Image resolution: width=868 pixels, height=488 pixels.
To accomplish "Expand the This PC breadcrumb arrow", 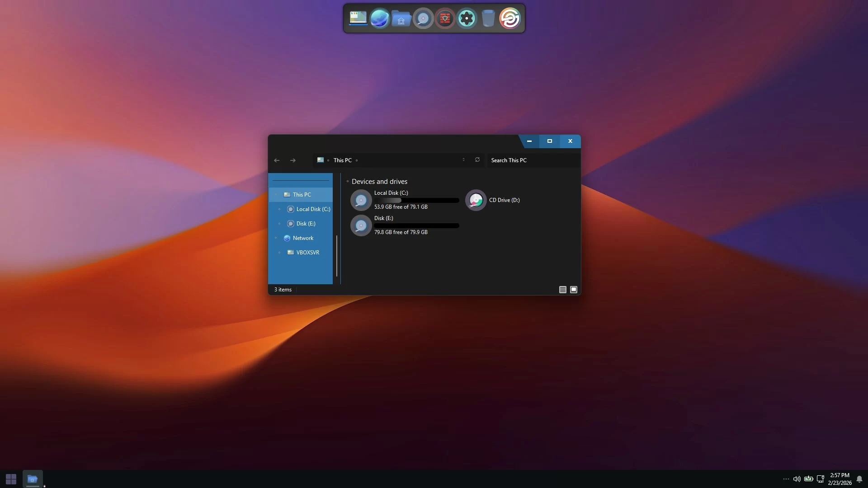I will (357, 160).
